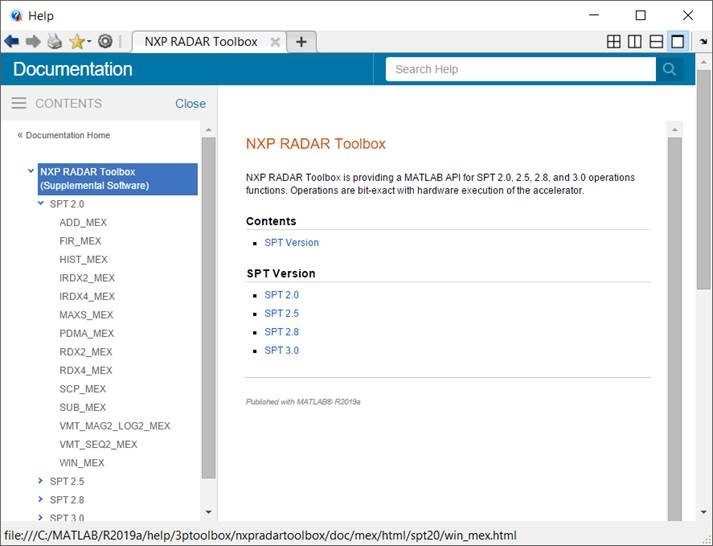
Task: Click the article pane scrollbar thumb
Action: point(675,329)
